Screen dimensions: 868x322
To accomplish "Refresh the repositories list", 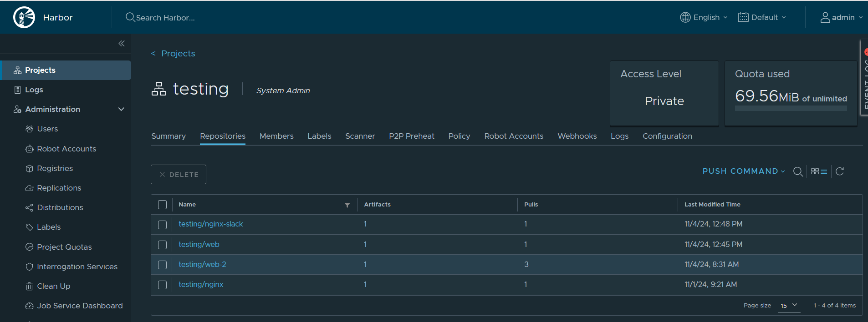I will (x=840, y=171).
